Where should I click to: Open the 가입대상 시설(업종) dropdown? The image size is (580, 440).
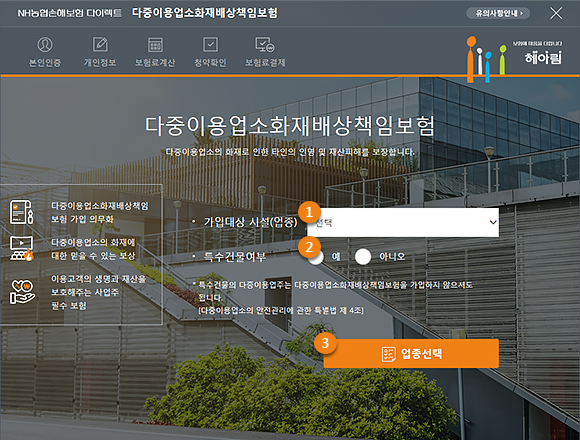pyautogui.click(x=403, y=222)
